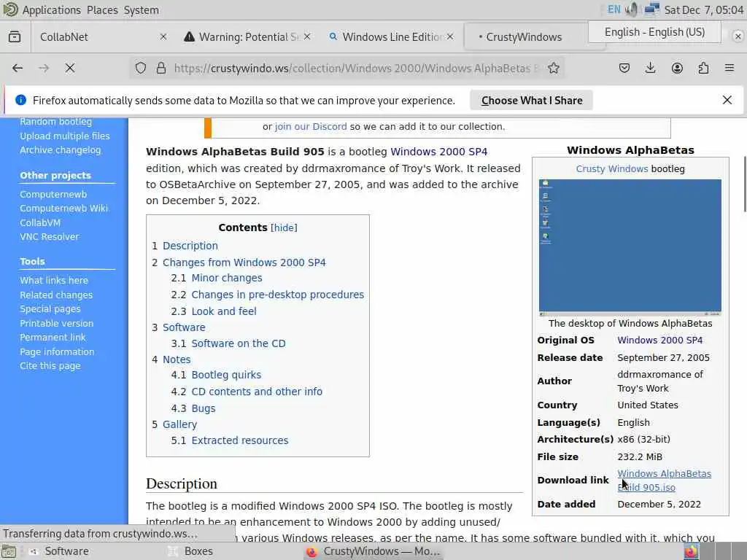Open the Windows 2000 SP4 link in intro
The width and height of the screenshot is (747, 560).
point(438,152)
